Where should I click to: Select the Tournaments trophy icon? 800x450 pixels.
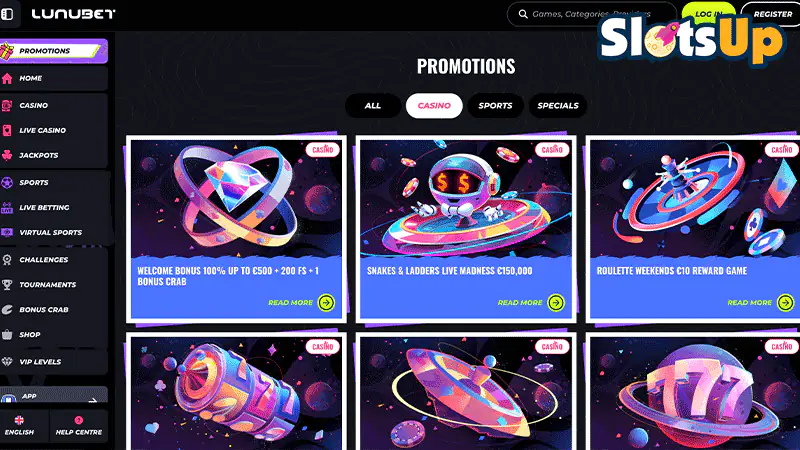7,285
